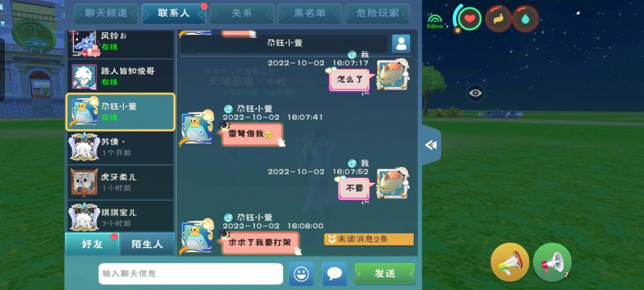Open the 聊天频道 tab

[106, 13]
